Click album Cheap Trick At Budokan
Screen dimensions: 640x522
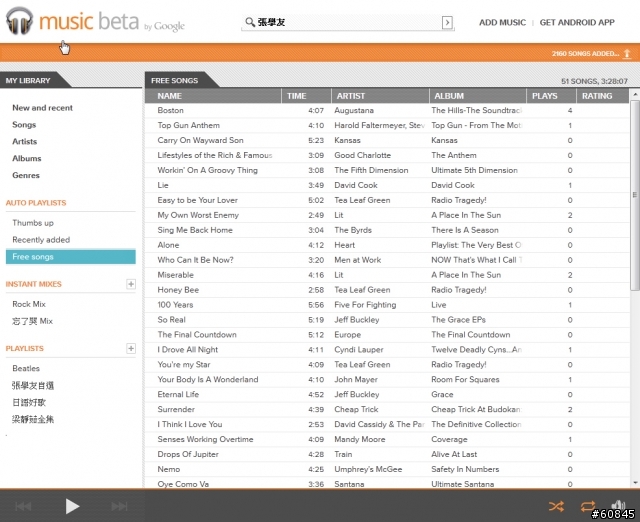point(476,409)
